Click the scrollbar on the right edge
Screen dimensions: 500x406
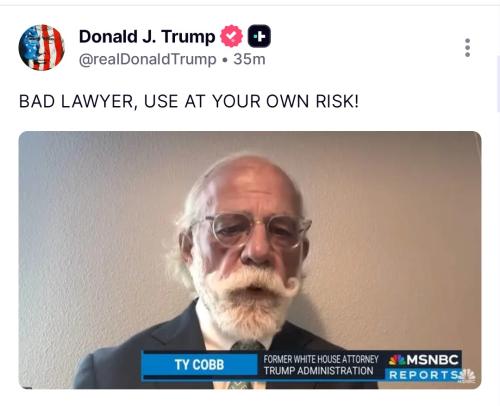point(498,83)
